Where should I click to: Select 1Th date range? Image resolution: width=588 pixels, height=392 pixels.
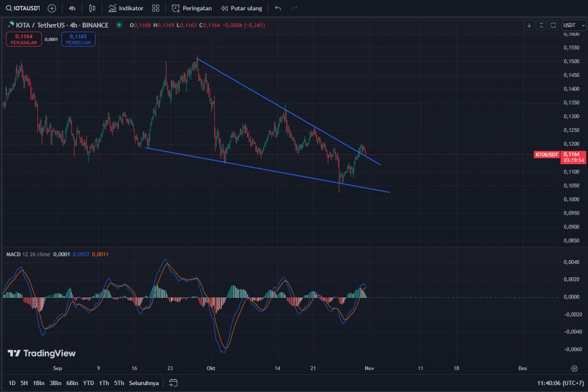[x=104, y=383]
